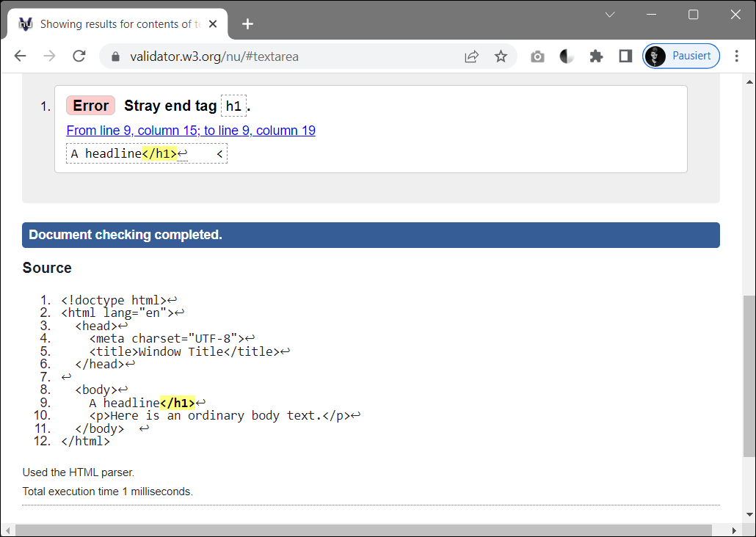This screenshot has width=756, height=537.
Task: Share this page via the share icon
Action: tap(471, 56)
